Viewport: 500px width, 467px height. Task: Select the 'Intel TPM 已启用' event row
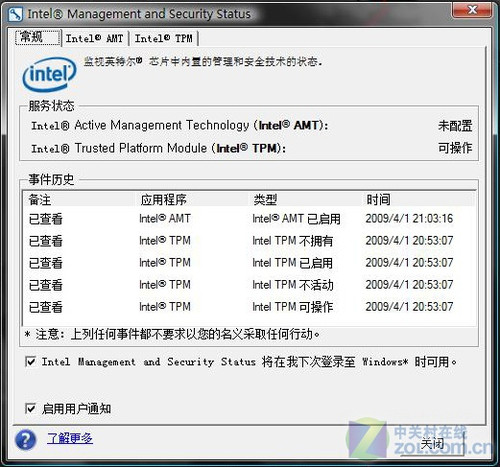pyautogui.click(x=249, y=263)
